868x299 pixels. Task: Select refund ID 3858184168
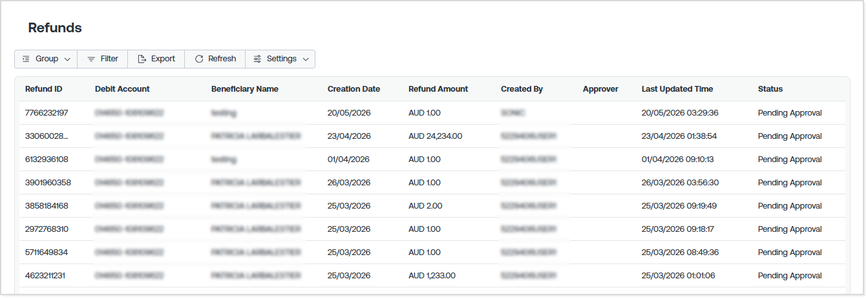pyautogui.click(x=47, y=206)
